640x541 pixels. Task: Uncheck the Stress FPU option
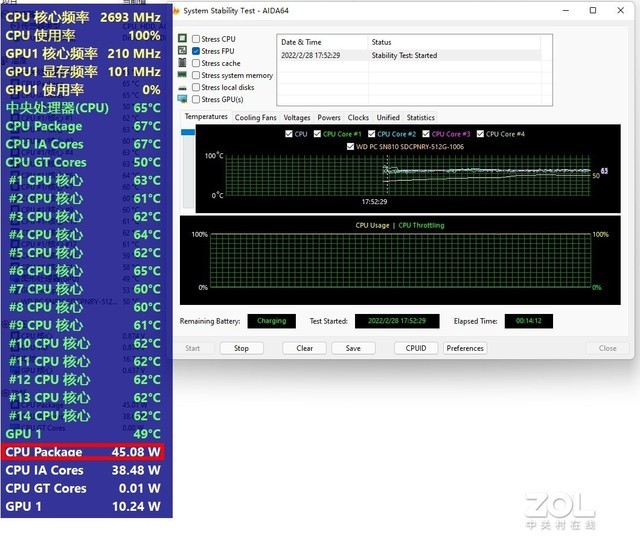(196, 51)
